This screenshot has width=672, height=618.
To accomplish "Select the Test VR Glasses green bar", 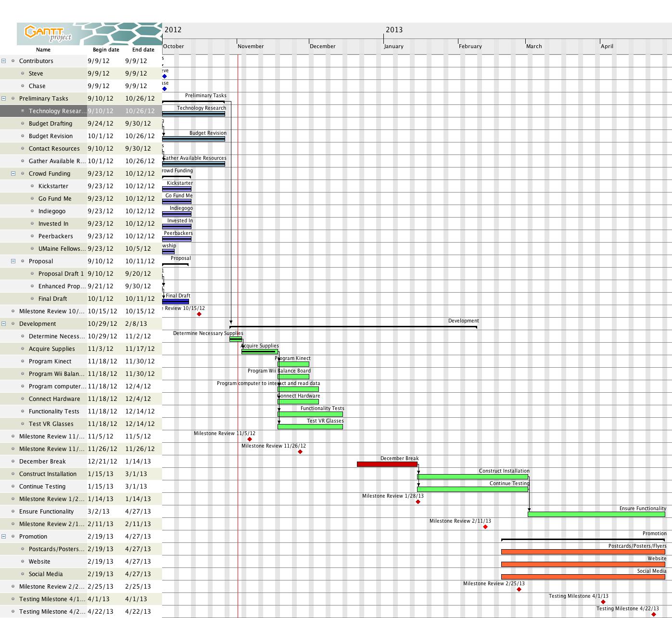I will tap(310, 426).
